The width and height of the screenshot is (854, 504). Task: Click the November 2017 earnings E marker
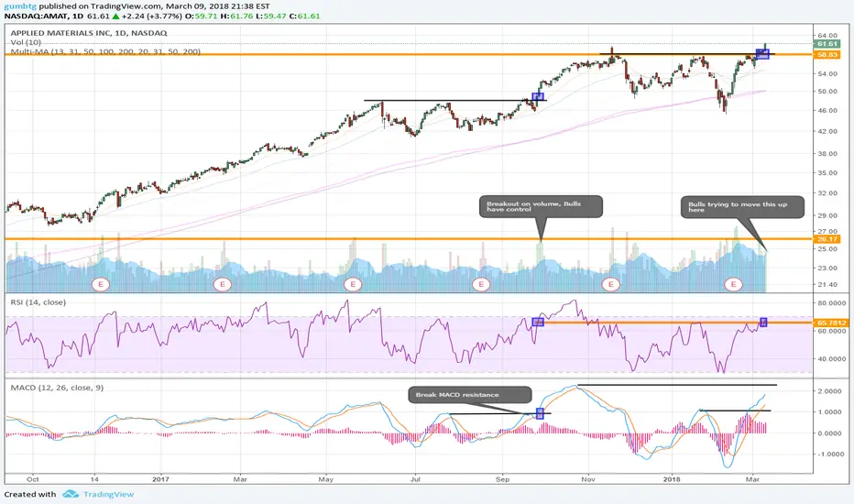pos(610,284)
